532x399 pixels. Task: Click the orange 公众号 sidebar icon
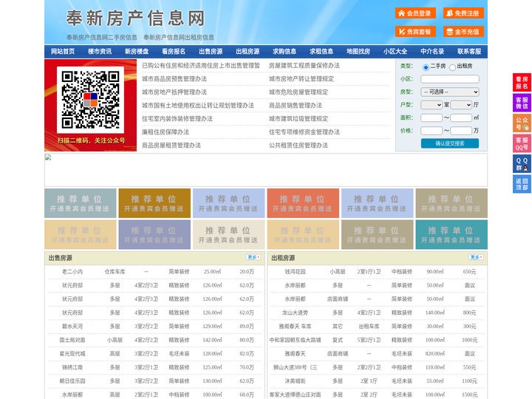pos(522,123)
